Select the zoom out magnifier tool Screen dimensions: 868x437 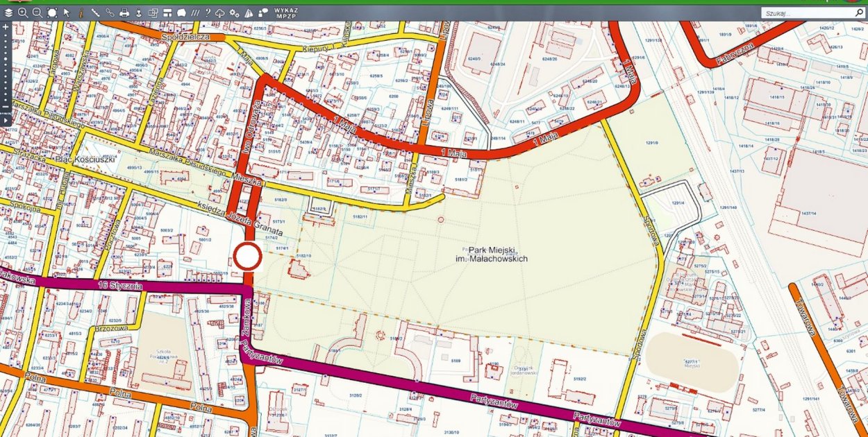[37, 13]
